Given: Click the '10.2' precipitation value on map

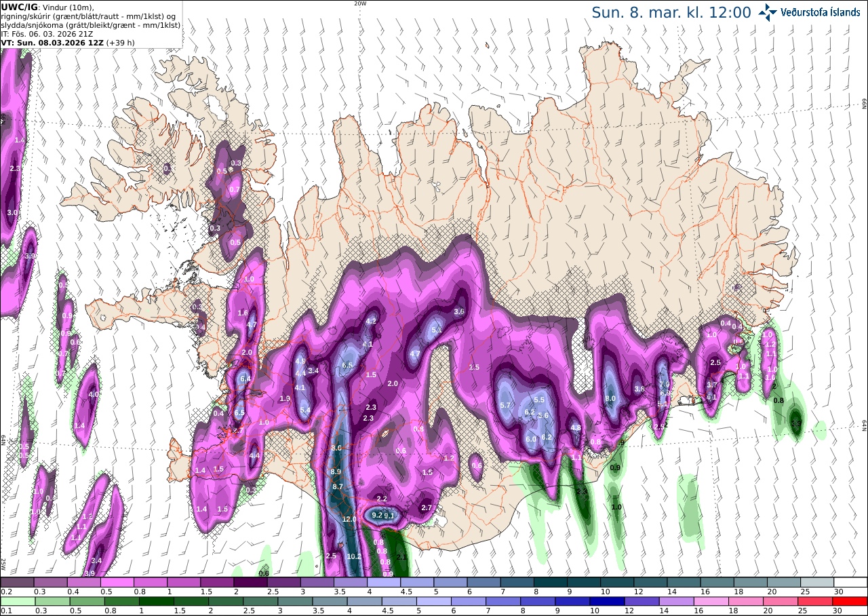Looking at the screenshot, I should click(354, 556).
